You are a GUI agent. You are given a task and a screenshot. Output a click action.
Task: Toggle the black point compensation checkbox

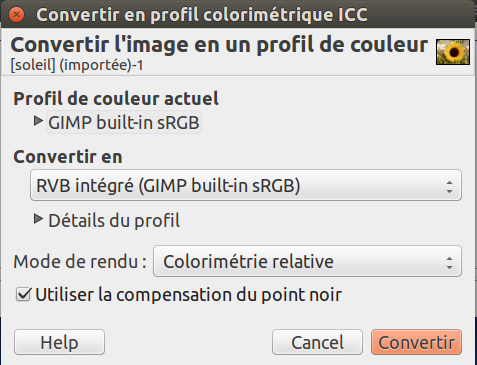point(24,295)
